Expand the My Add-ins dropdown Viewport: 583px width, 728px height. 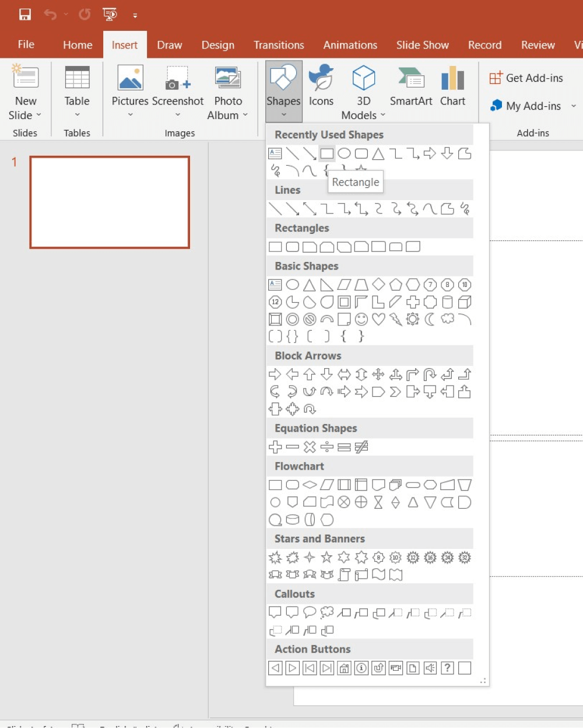573,106
